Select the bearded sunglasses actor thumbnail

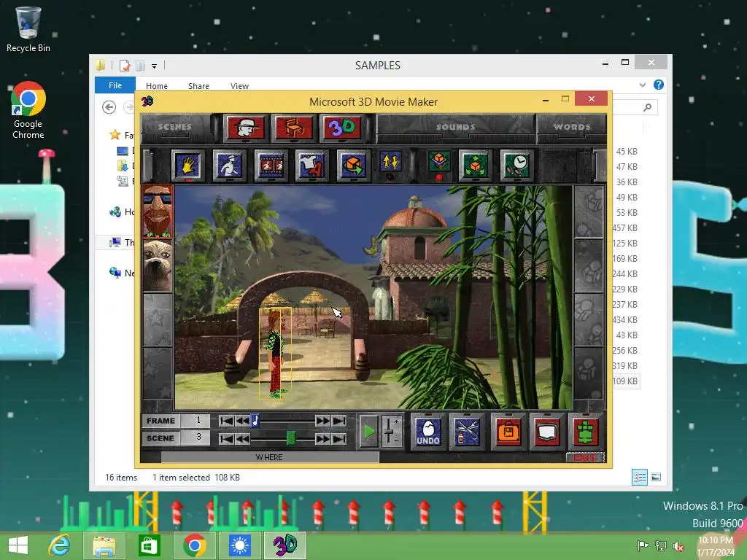(x=158, y=211)
